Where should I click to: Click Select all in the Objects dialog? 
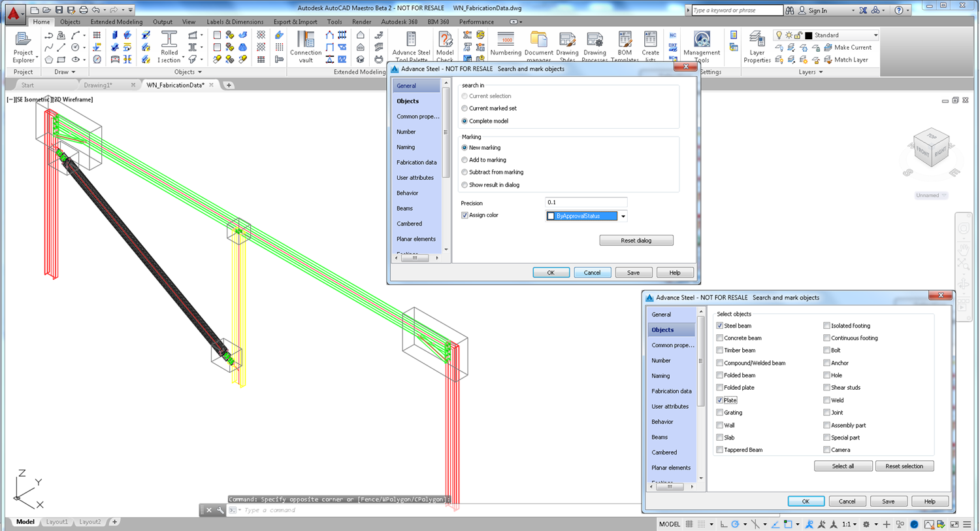(x=843, y=466)
